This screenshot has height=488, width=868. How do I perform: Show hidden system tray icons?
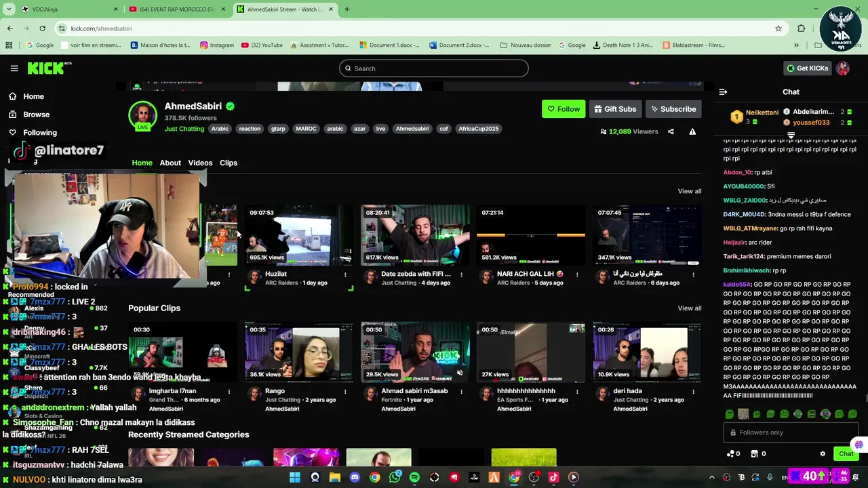(x=711, y=478)
